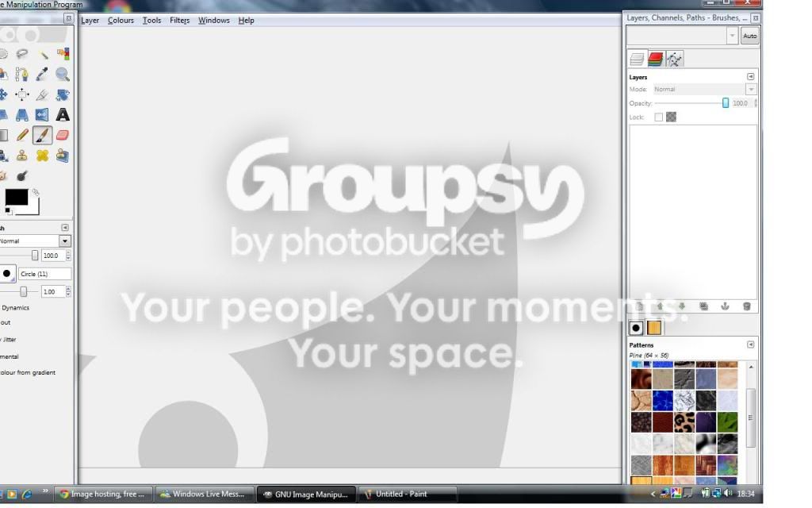Image resolution: width=812 pixels, height=508 pixels.
Task: Select the Free Select lasso tool
Action: [x=21, y=54]
